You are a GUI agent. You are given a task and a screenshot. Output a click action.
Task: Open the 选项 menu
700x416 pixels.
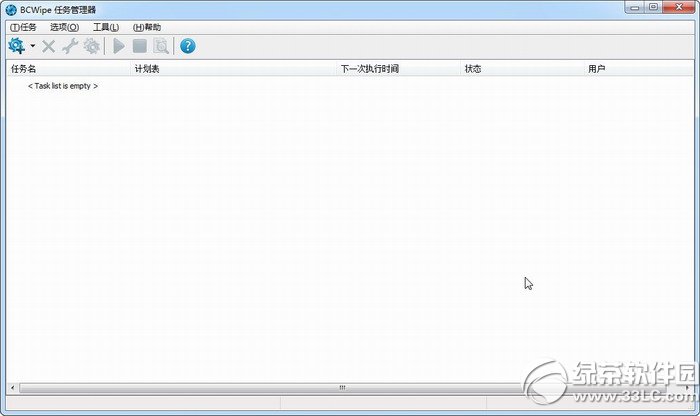click(x=65, y=27)
